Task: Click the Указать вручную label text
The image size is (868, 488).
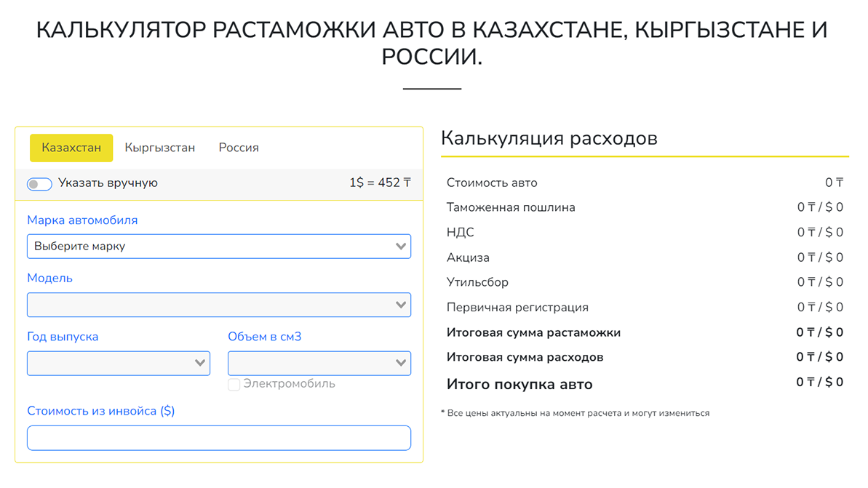Action: click(108, 183)
